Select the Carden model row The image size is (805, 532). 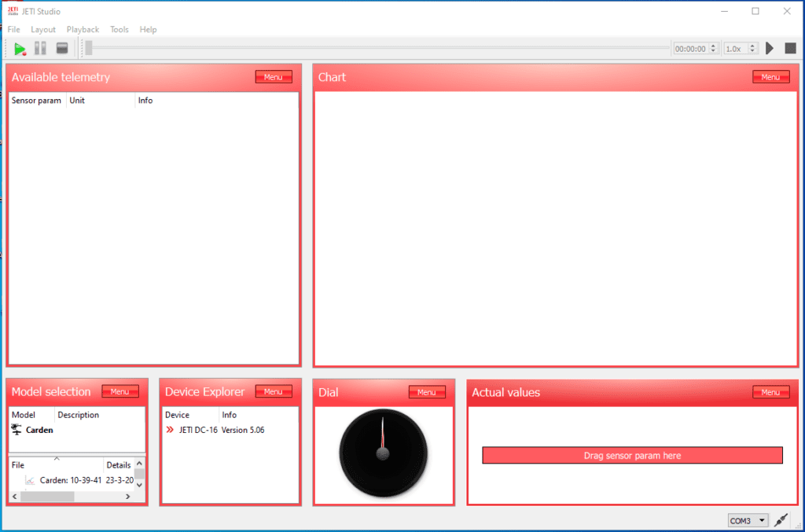click(77, 430)
